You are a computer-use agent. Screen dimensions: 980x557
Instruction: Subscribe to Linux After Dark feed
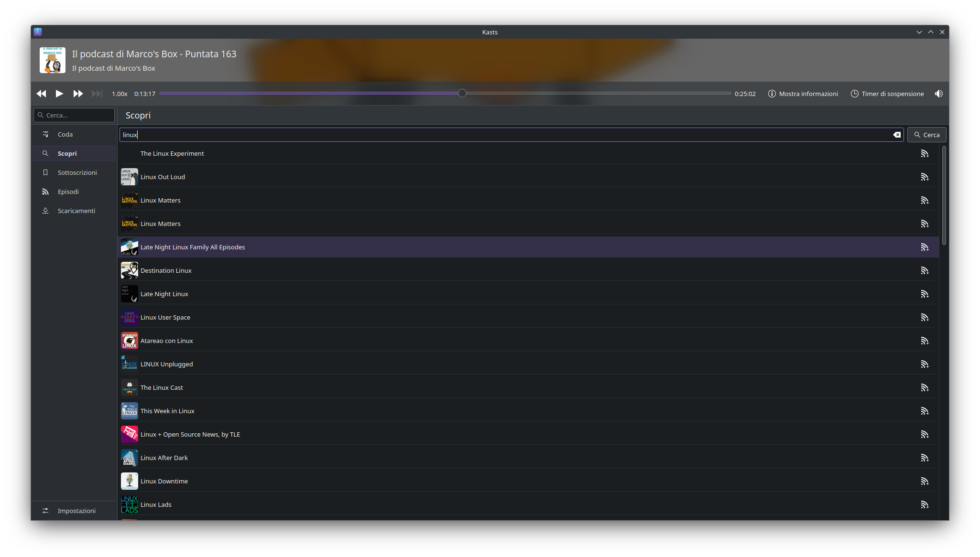(925, 458)
